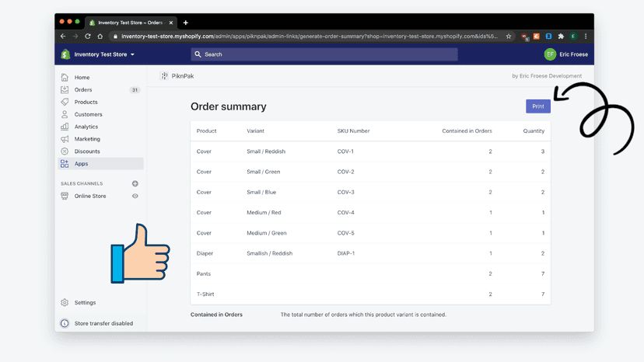Click the Pants product row
Screen dimensions: 644x362
tap(370, 273)
